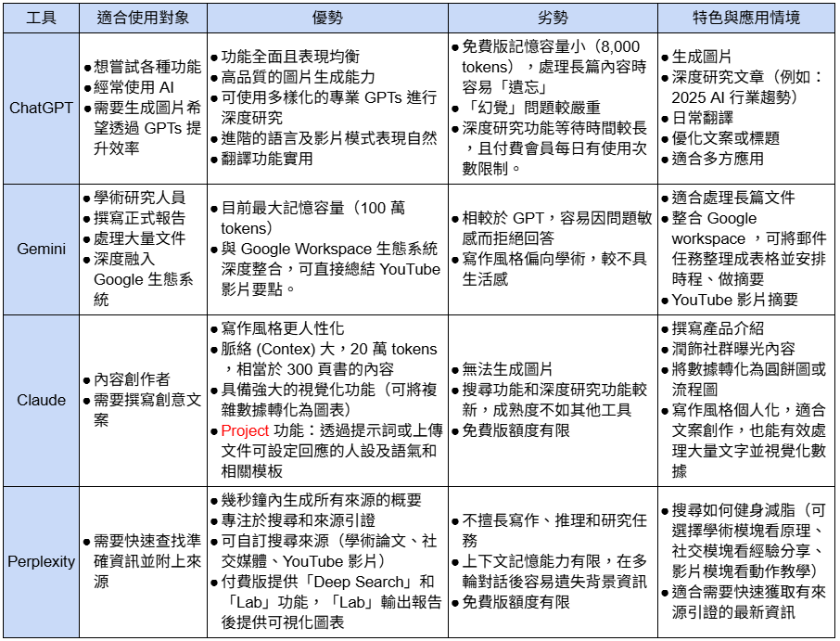Click the text '內容創作者'
Screen dimensions: 840x641
pyautogui.click(x=132, y=378)
